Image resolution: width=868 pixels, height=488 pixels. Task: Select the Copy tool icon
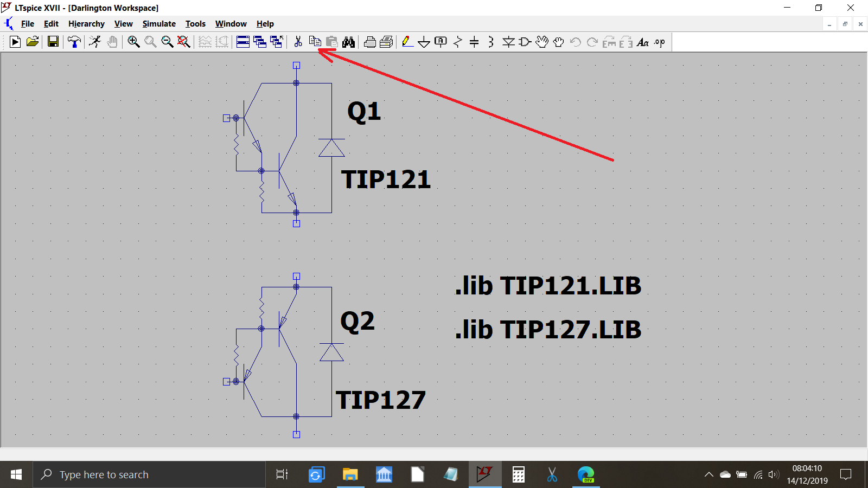315,42
